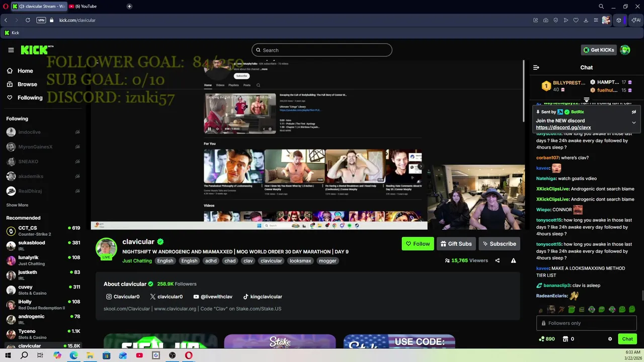Select the looksmax tag

click(300, 261)
